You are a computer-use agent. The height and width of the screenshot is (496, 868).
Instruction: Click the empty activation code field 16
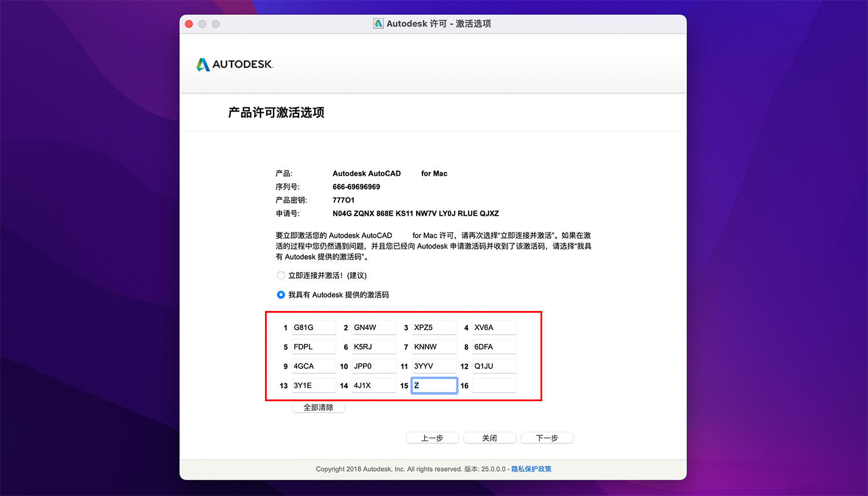[x=494, y=386]
